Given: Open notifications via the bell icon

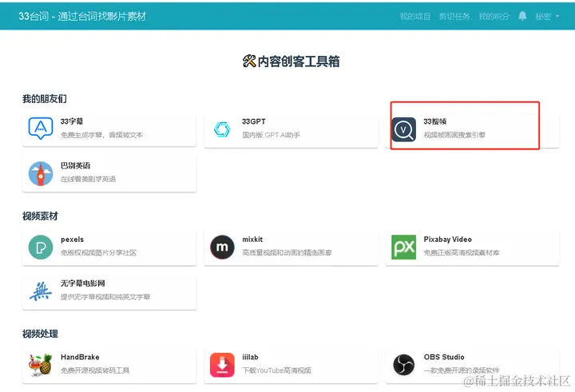Looking at the screenshot, I should [522, 16].
